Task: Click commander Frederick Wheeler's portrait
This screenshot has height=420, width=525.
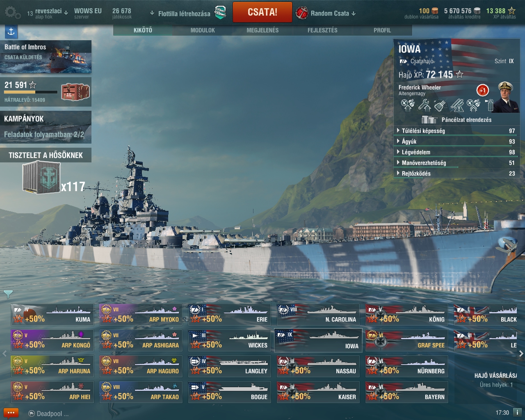Action: pyautogui.click(x=506, y=97)
